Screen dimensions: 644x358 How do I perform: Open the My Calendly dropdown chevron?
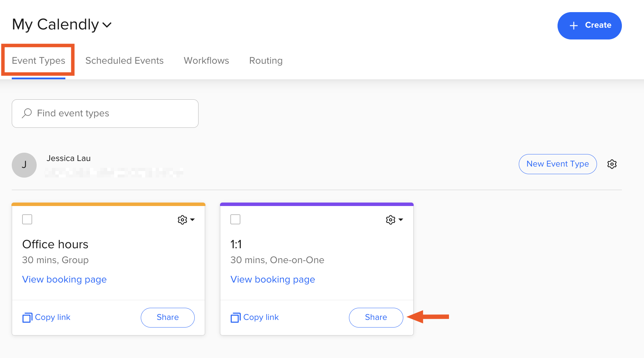coord(107,25)
